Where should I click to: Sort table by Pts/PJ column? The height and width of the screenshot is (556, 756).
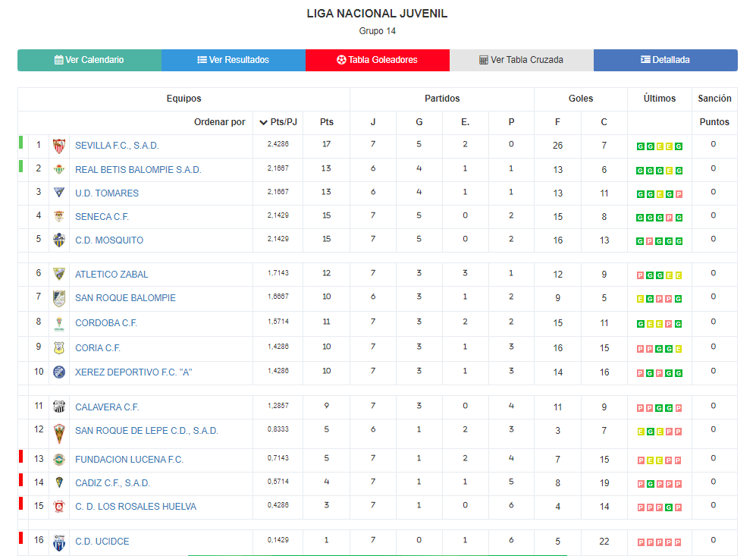pyautogui.click(x=278, y=122)
